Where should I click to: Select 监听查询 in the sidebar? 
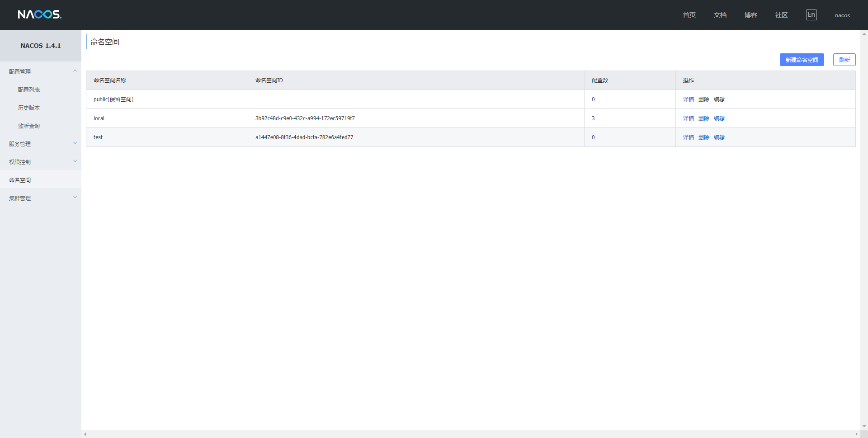pyautogui.click(x=28, y=126)
